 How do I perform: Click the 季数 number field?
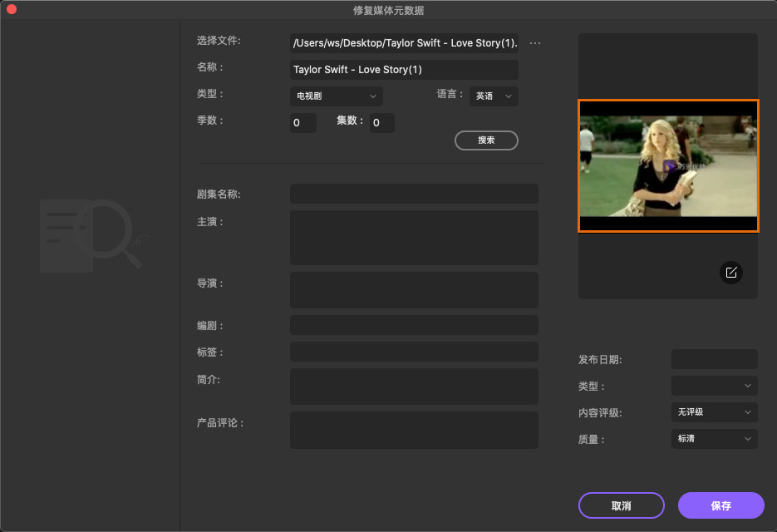(x=302, y=123)
